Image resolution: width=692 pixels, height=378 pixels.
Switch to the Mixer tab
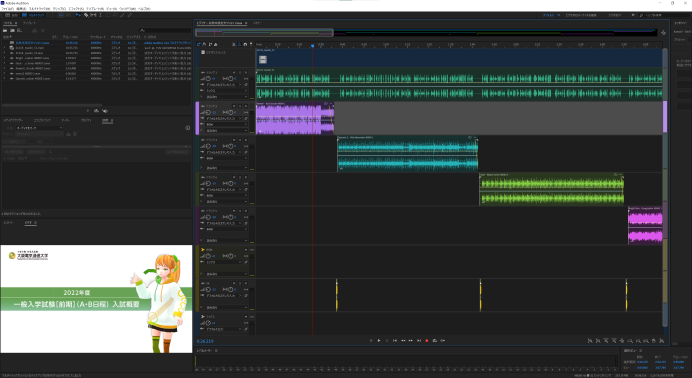(x=258, y=23)
